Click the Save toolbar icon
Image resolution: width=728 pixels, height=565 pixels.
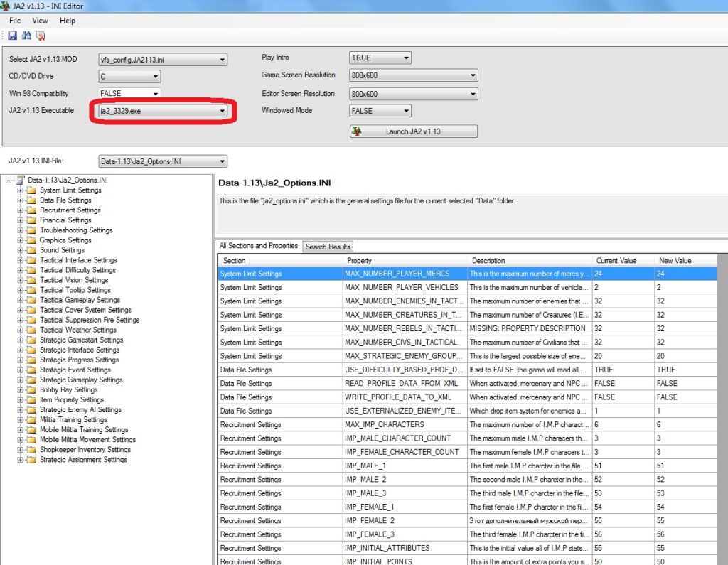pyautogui.click(x=12, y=36)
